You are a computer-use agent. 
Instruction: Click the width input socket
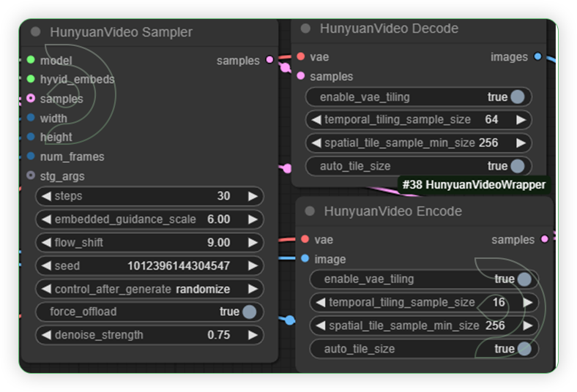coord(31,118)
